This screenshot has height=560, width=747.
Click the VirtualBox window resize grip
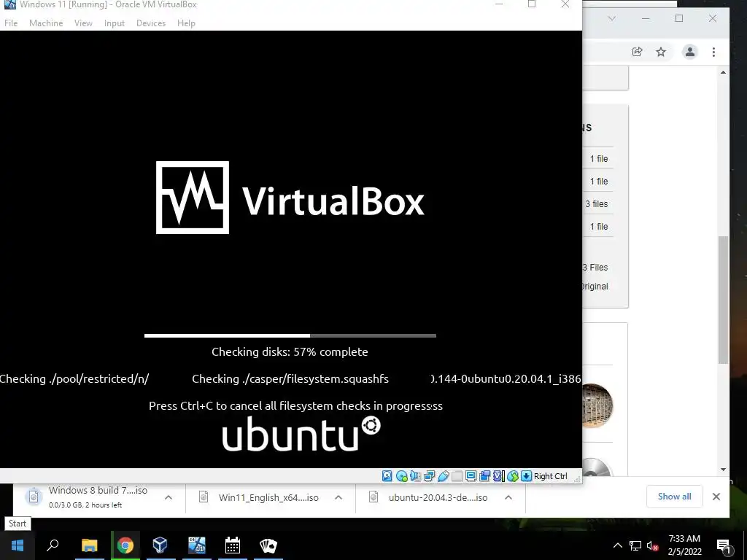[x=577, y=478]
